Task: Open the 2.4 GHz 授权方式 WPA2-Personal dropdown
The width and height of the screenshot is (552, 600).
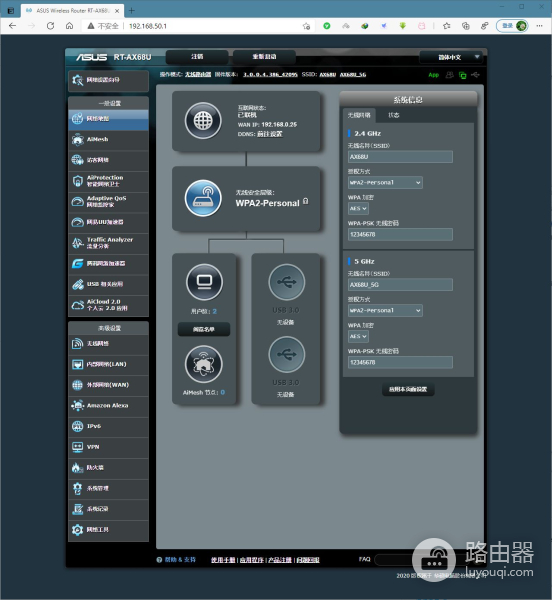Action: (385, 183)
